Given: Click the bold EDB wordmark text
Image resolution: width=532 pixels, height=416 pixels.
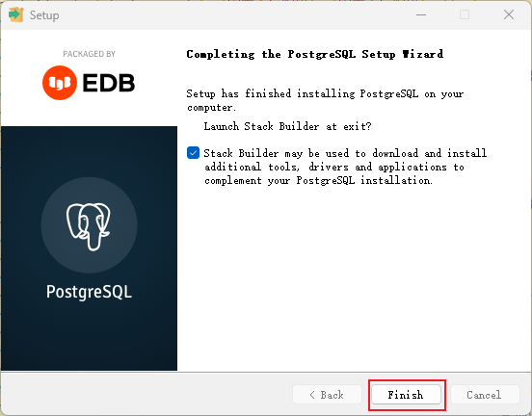Looking at the screenshot, I should pyautogui.click(x=109, y=83).
